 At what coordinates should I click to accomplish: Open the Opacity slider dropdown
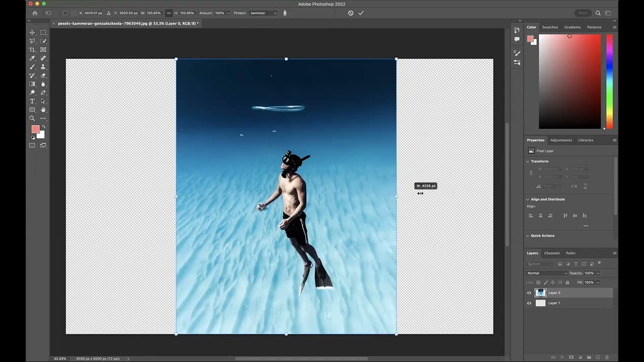pos(598,273)
